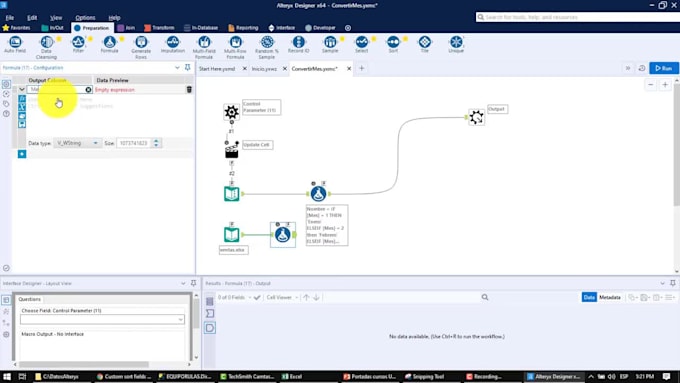
Task: Select the upper Input Data book node on the canvas
Action: pos(232,194)
